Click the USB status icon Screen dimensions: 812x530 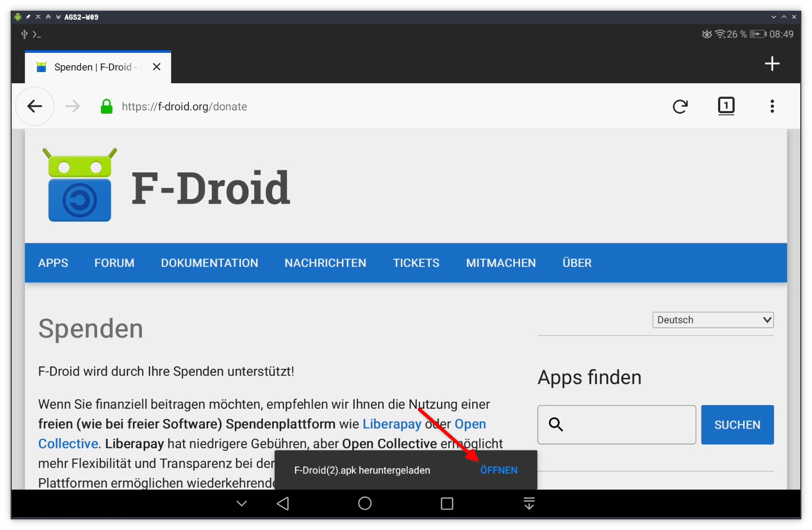24,34
